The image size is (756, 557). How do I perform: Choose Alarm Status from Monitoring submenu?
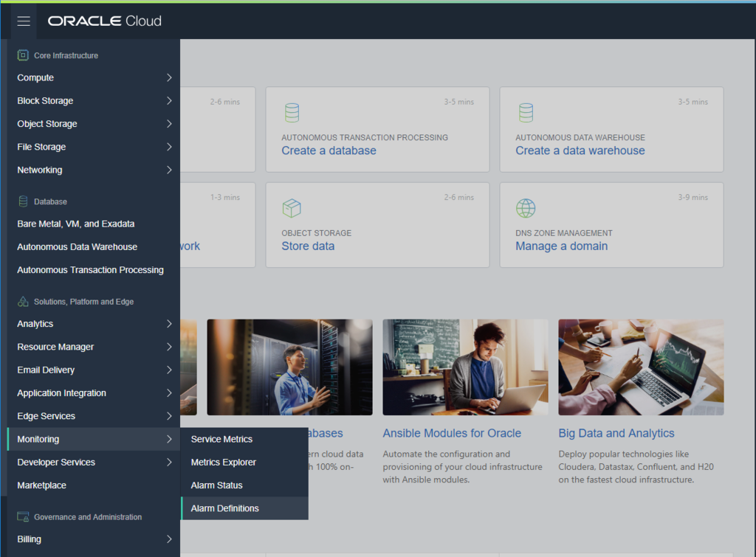click(x=244, y=485)
